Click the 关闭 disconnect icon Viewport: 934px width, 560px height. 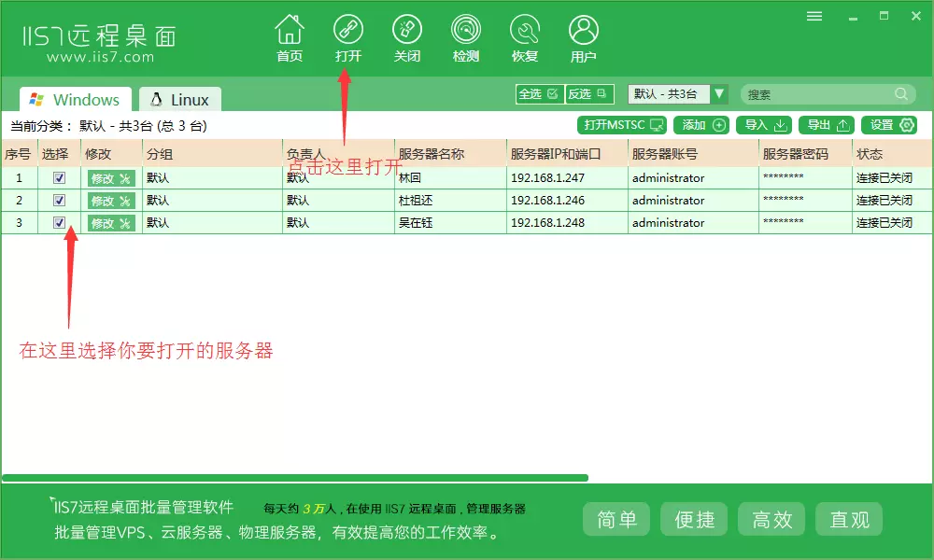(407, 38)
